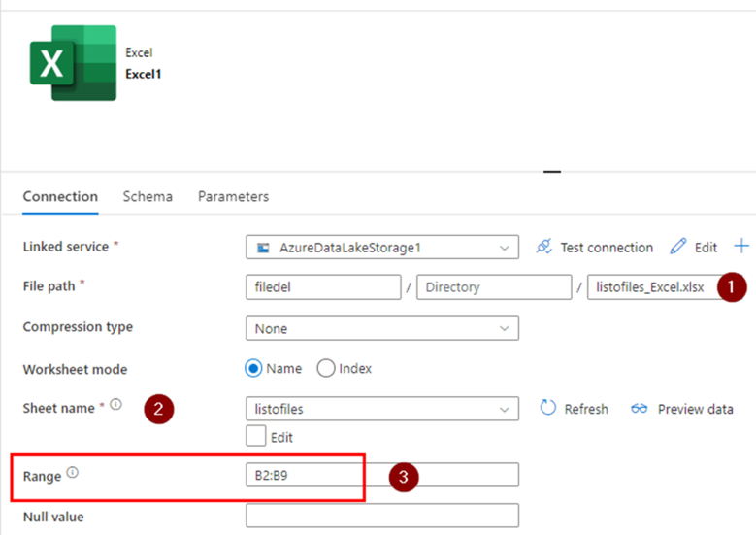Select the Name worksheet mode radio
This screenshot has height=535, width=756.
click(x=253, y=369)
